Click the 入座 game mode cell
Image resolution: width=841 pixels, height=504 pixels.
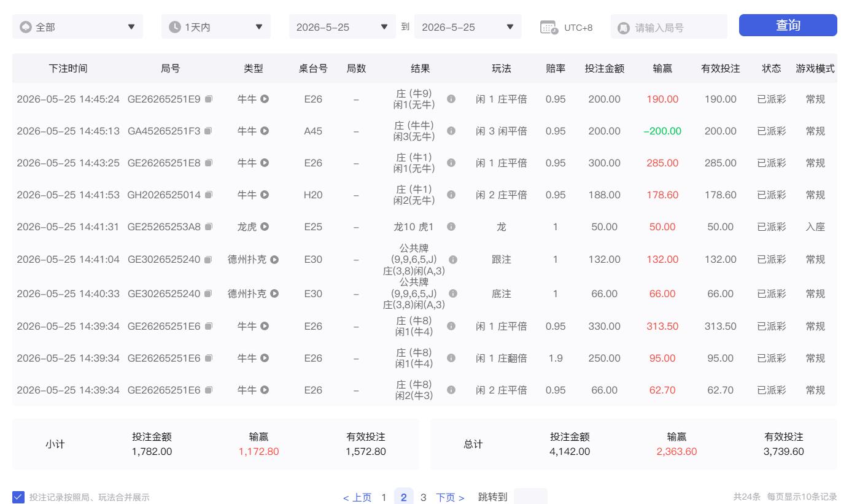tap(815, 227)
